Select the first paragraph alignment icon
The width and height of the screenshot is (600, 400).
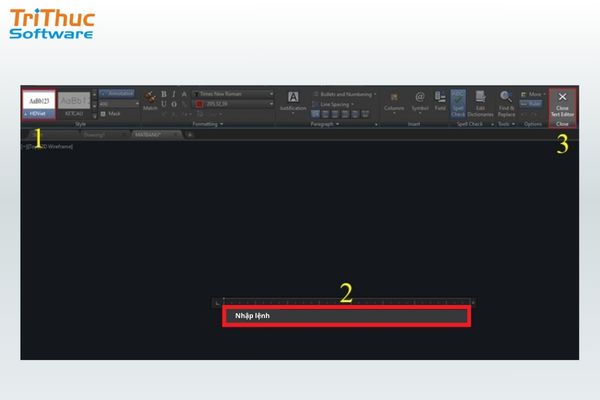(x=315, y=114)
